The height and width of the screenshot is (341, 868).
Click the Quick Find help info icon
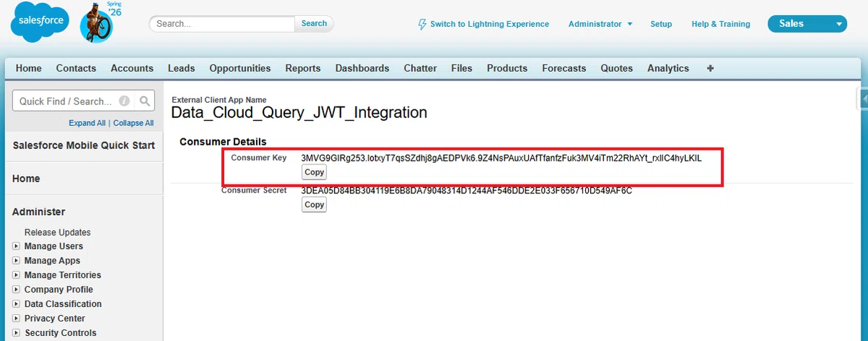click(124, 101)
